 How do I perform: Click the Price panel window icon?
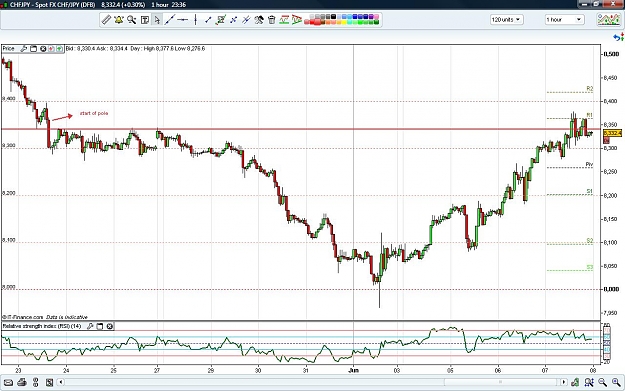[x=33, y=49]
